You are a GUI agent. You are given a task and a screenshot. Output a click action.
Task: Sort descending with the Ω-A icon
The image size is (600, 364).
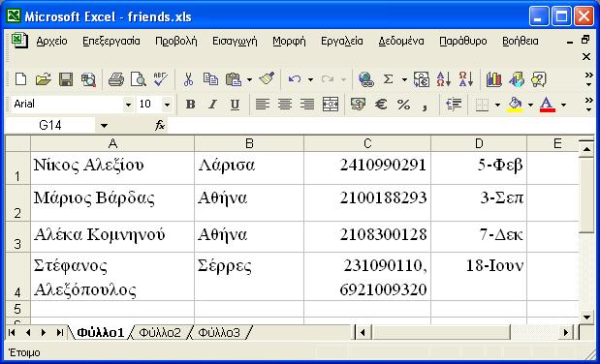pyautogui.click(x=465, y=79)
